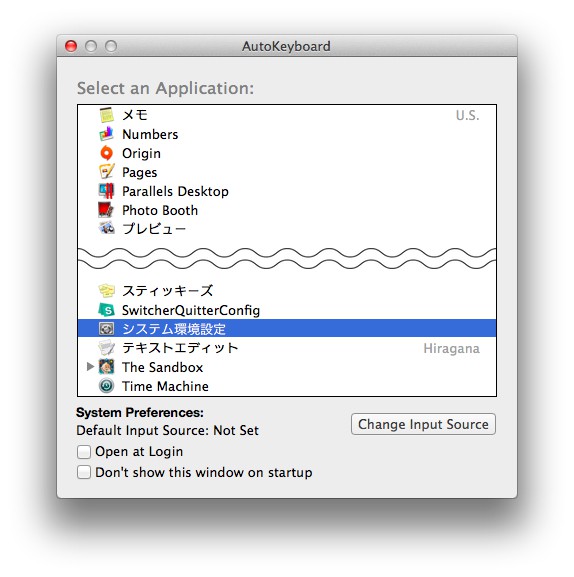The height and width of the screenshot is (577, 574).
Task: Select the プレビュー entry
Action: pos(154,229)
